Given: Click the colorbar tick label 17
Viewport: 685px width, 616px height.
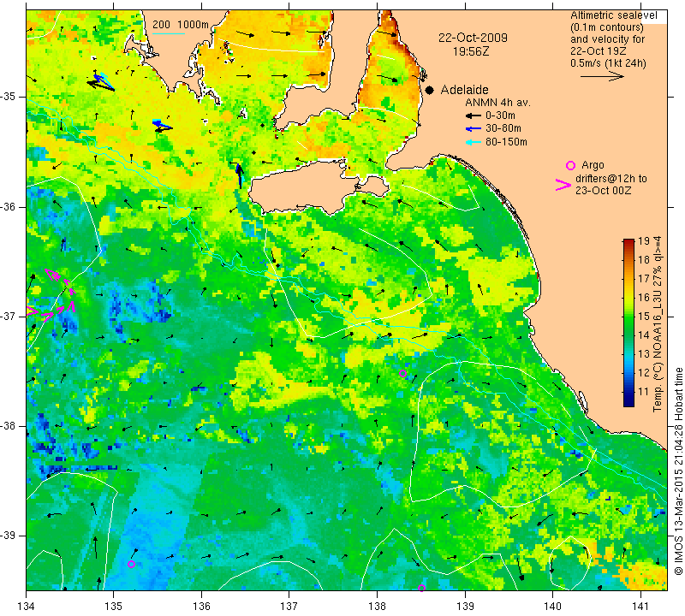Looking at the screenshot, I should click(644, 279).
